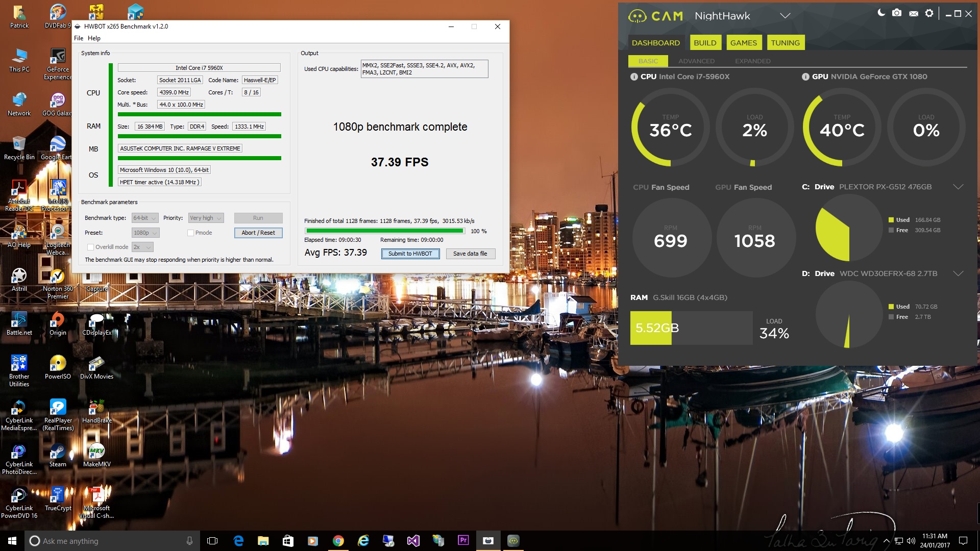
Task: Click the Ask me anything search box
Action: click(x=112, y=541)
